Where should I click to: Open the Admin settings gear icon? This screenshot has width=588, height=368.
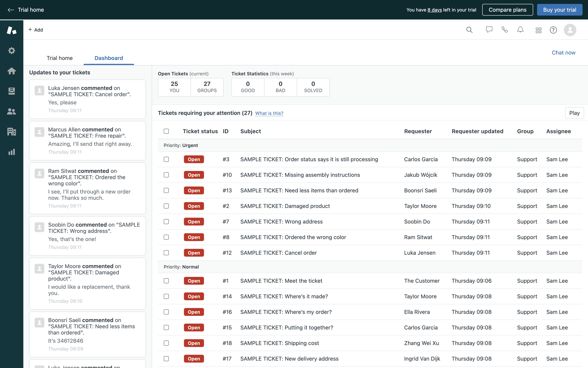[x=12, y=51]
